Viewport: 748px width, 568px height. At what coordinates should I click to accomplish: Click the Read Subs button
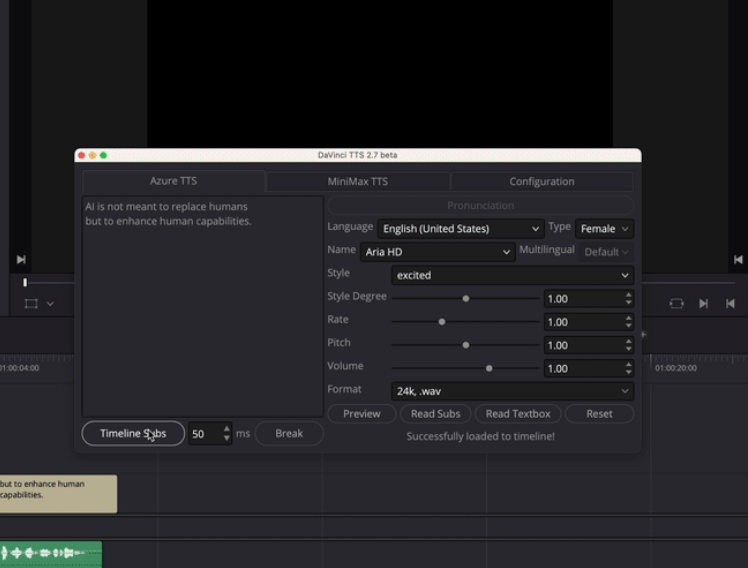click(x=436, y=414)
